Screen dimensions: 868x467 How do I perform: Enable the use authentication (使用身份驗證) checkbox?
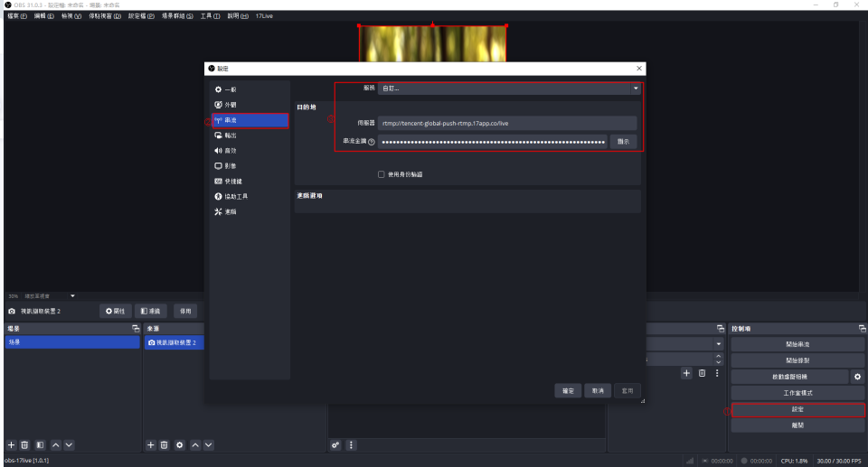click(382, 174)
